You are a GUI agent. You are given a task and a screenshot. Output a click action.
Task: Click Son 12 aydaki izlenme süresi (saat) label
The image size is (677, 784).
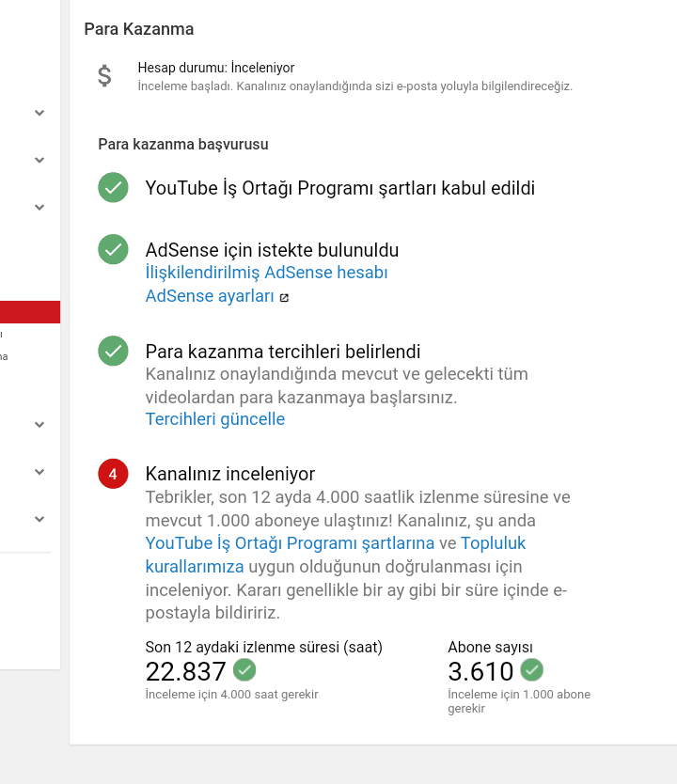click(264, 647)
